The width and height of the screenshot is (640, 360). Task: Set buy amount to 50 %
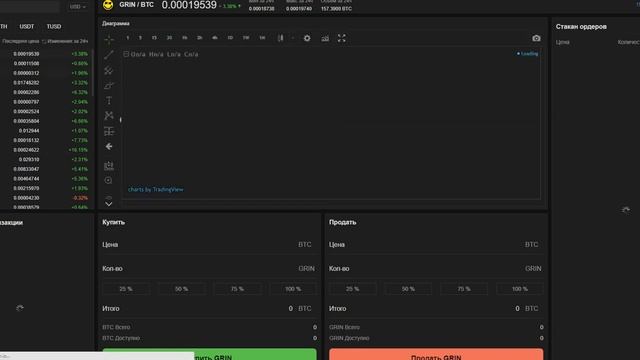coord(181,289)
